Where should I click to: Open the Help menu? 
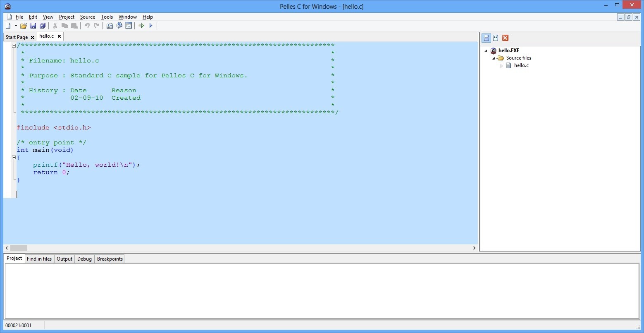pos(148,17)
